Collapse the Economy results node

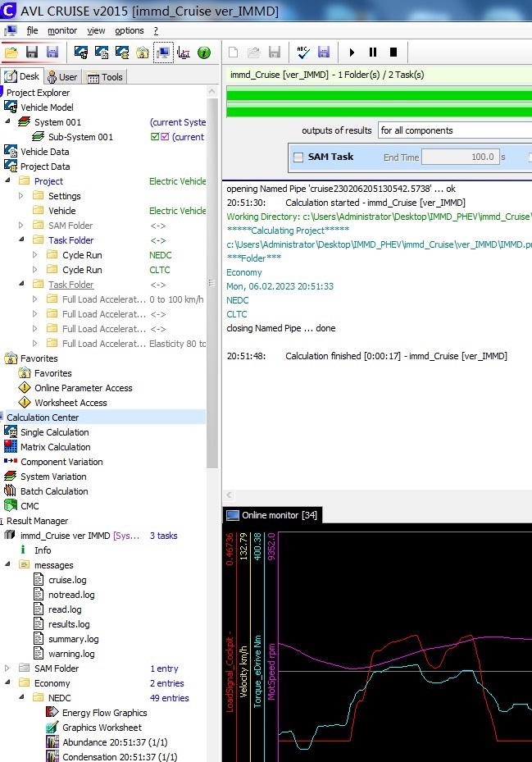click(x=7, y=682)
